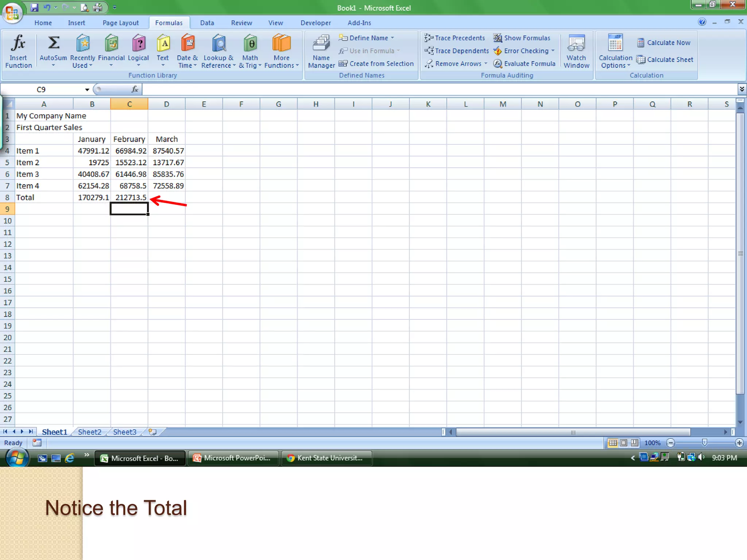Open Calculation Options dropdown

click(x=616, y=51)
